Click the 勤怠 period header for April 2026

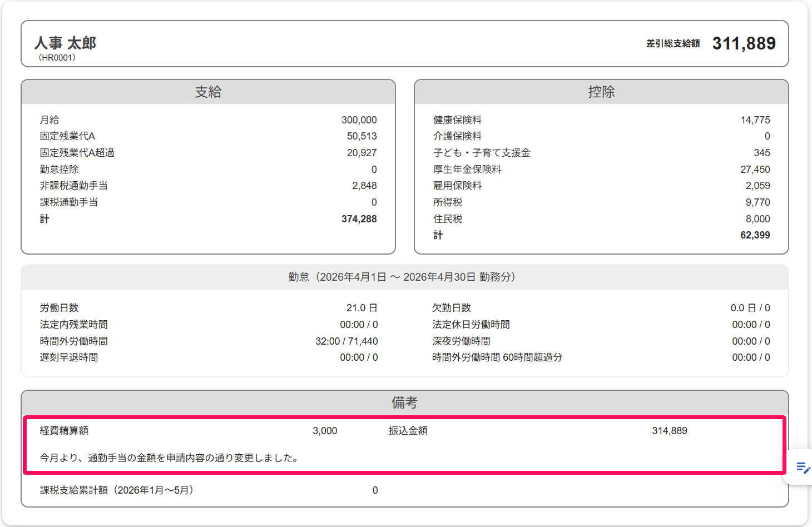tap(405, 277)
